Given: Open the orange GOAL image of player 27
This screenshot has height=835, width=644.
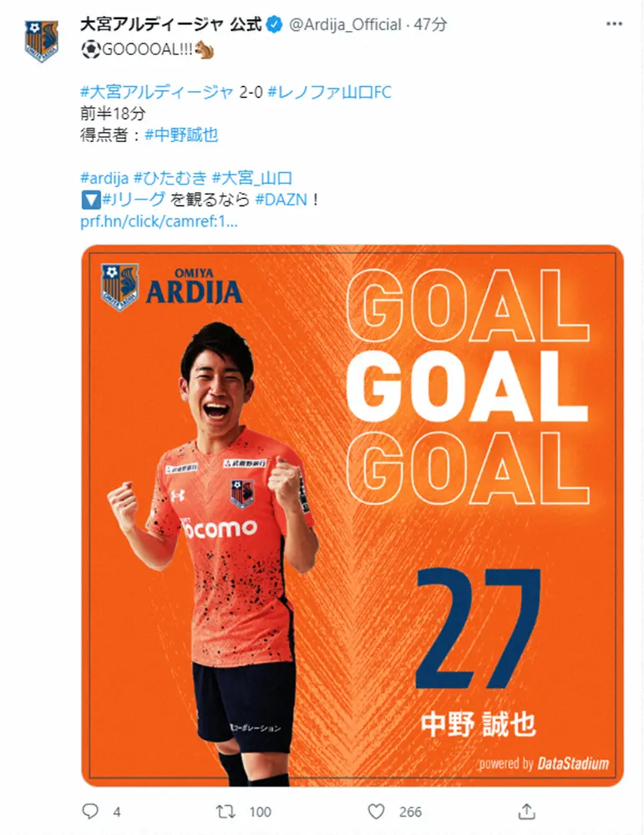Looking at the screenshot, I should pos(352,515).
